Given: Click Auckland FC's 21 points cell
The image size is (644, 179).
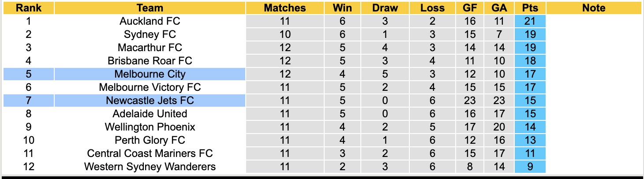Looking at the screenshot, I should point(530,21).
